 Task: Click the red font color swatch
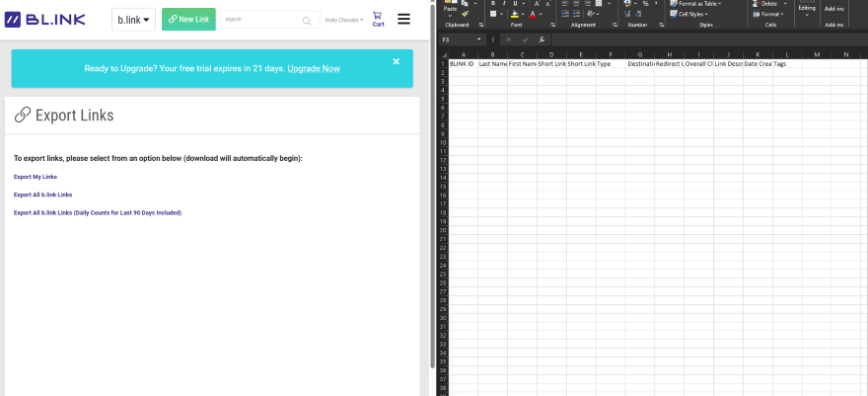tap(534, 15)
